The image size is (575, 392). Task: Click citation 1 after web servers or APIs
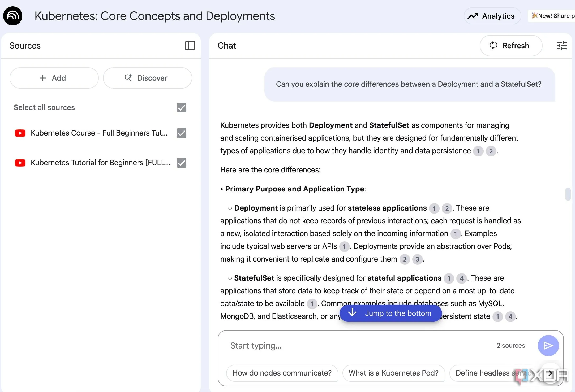click(x=344, y=247)
